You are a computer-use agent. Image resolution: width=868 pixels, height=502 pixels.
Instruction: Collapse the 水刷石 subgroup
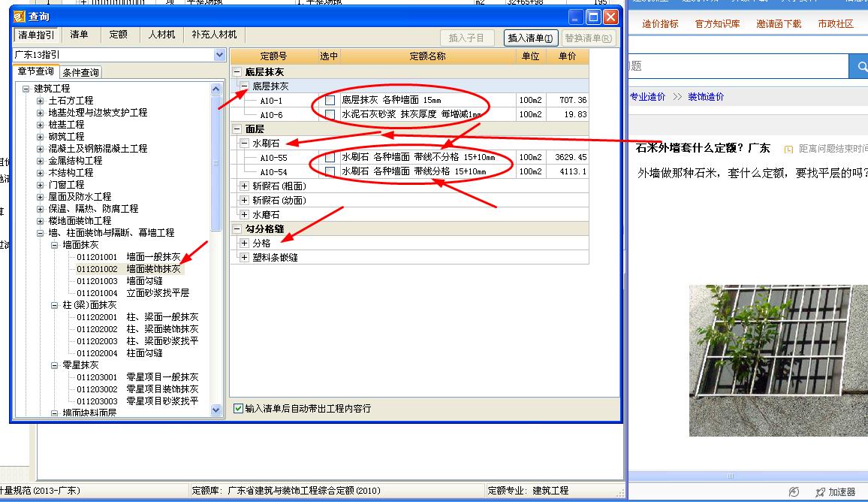(244, 144)
